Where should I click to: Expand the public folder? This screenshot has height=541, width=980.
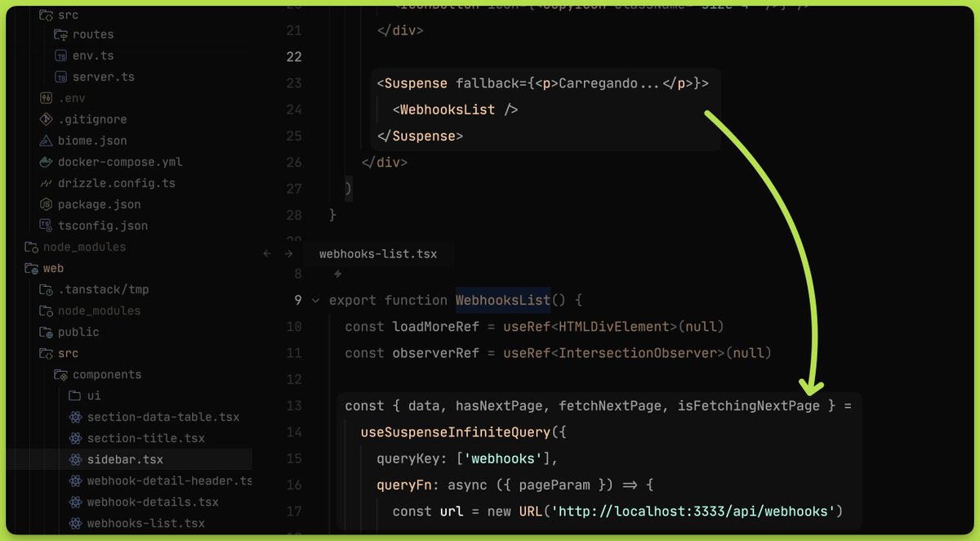(x=78, y=332)
